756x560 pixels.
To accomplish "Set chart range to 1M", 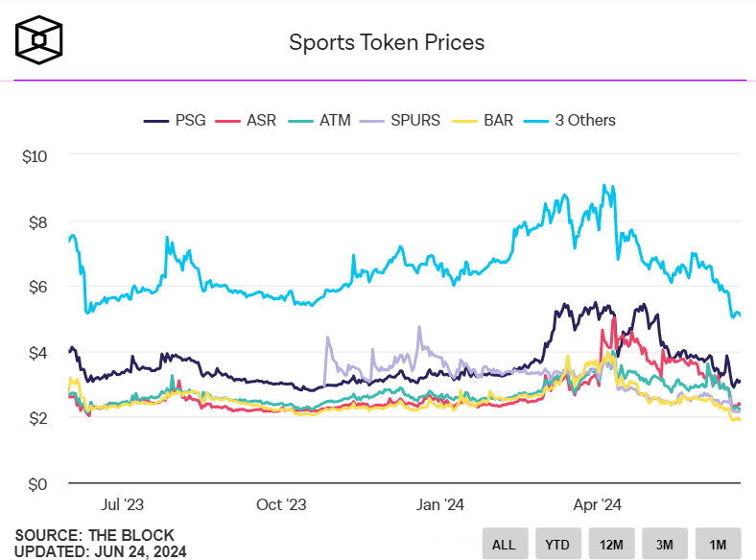I will pyautogui.click(x=719, y=544).
